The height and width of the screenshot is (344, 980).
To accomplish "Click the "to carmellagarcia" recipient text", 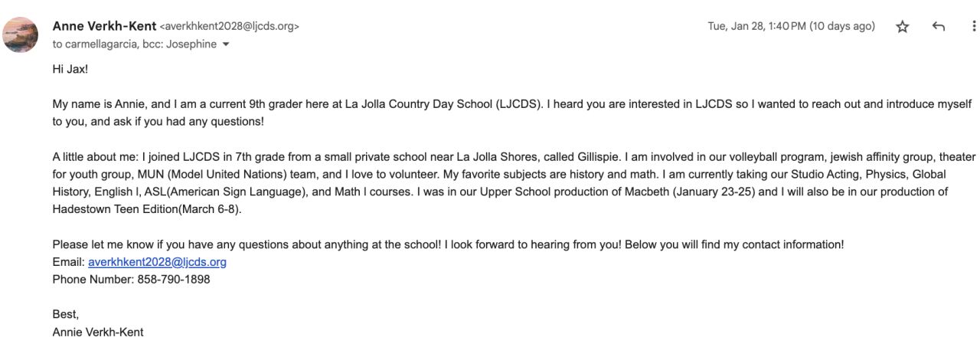I will coord(100,44).
